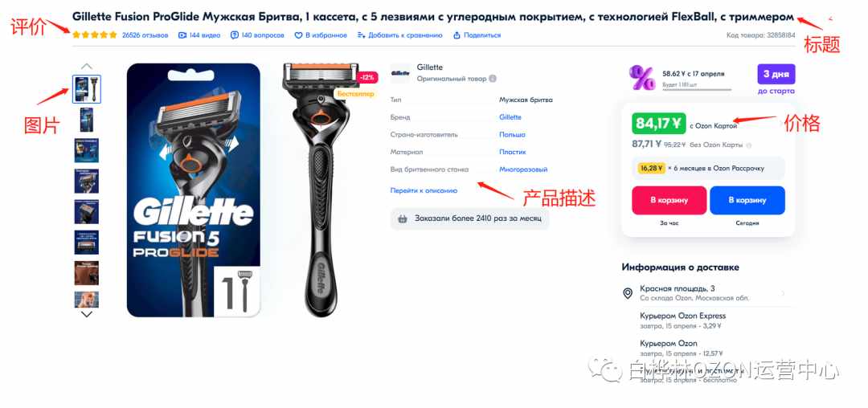This screenshot has width=868, height=408.
Task: Add to favorites with heart icon
Action: pos(299,35)
